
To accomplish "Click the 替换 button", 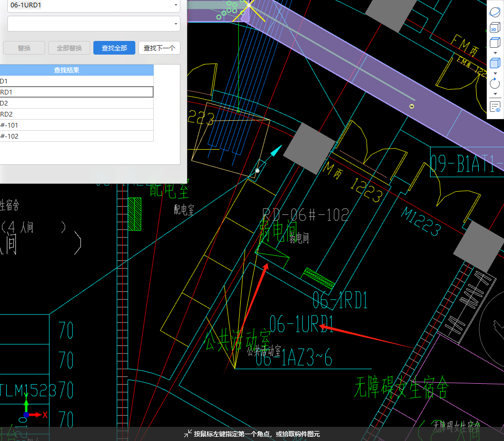I will pos(24,48).
